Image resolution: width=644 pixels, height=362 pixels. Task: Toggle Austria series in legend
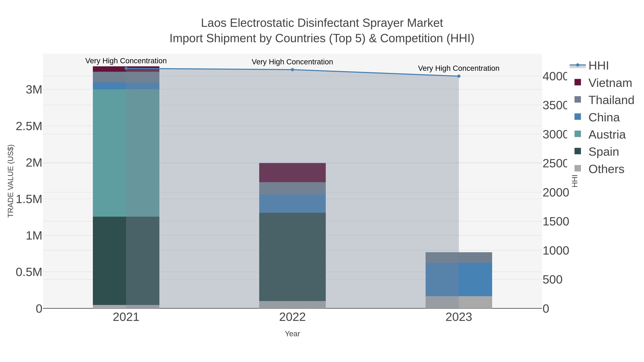(600, 135)
